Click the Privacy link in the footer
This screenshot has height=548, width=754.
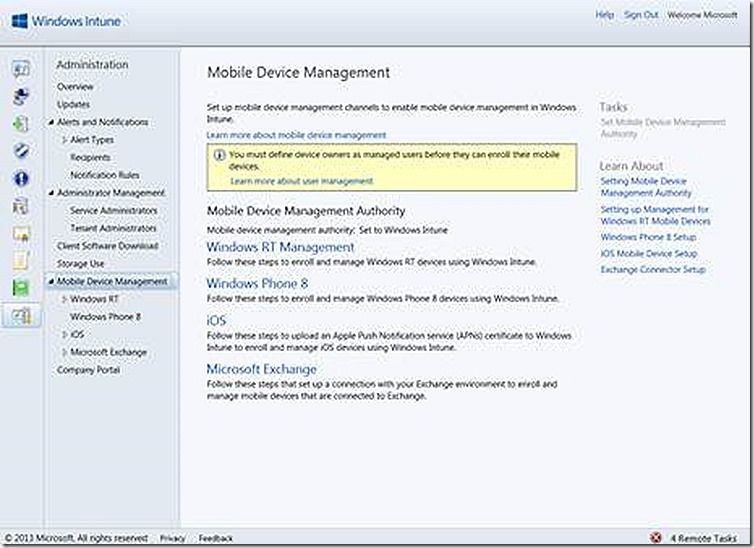(x=172, y=538)
